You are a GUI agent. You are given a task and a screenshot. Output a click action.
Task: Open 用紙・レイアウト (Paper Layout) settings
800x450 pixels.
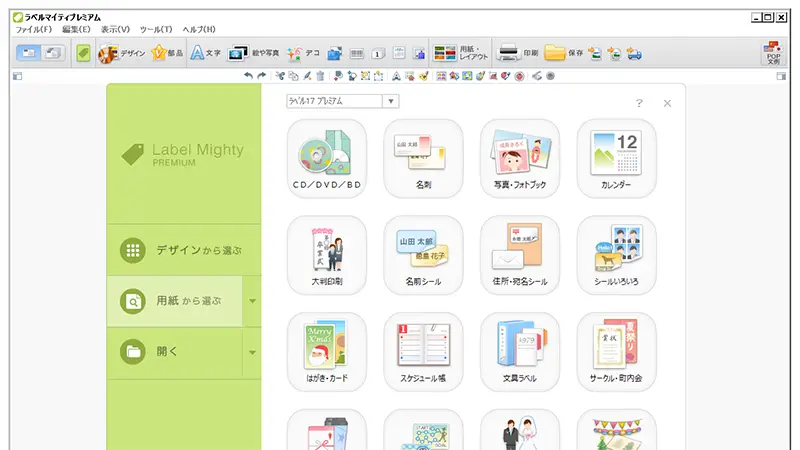point(460,53)
